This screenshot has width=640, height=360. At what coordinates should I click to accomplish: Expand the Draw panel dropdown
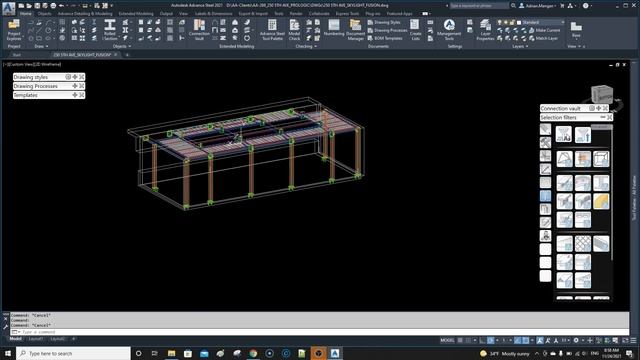(41, 46)
